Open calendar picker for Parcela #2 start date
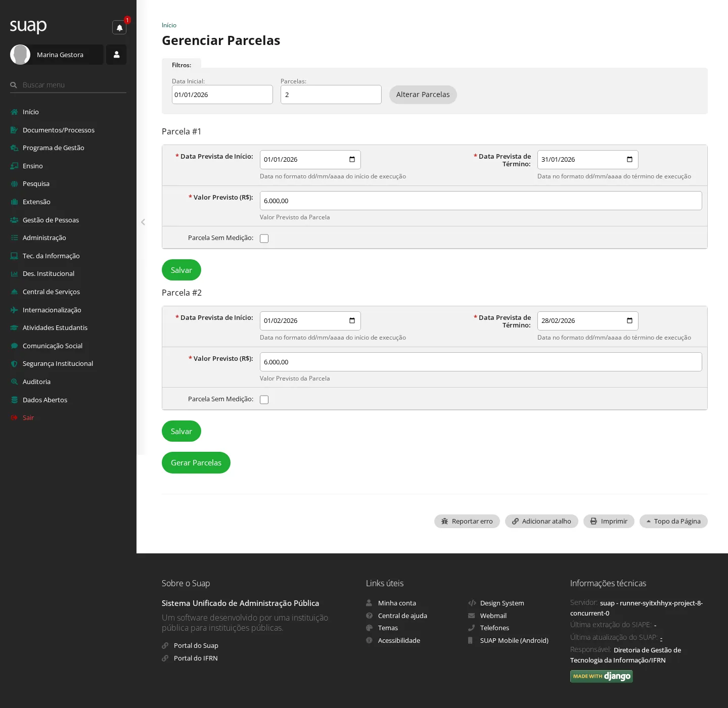Viewport: 728px width, 708px height. [352, 320]
